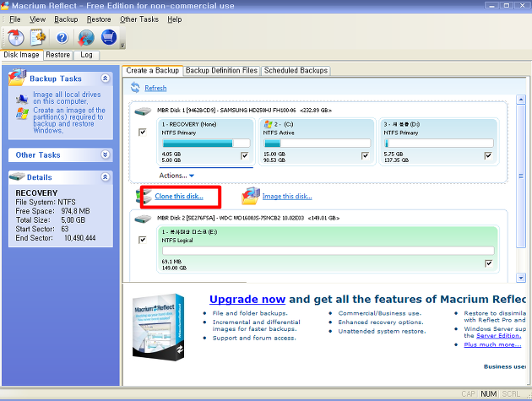
Task: Open Help with the question mark icon
Action: (x=62, y=38)
